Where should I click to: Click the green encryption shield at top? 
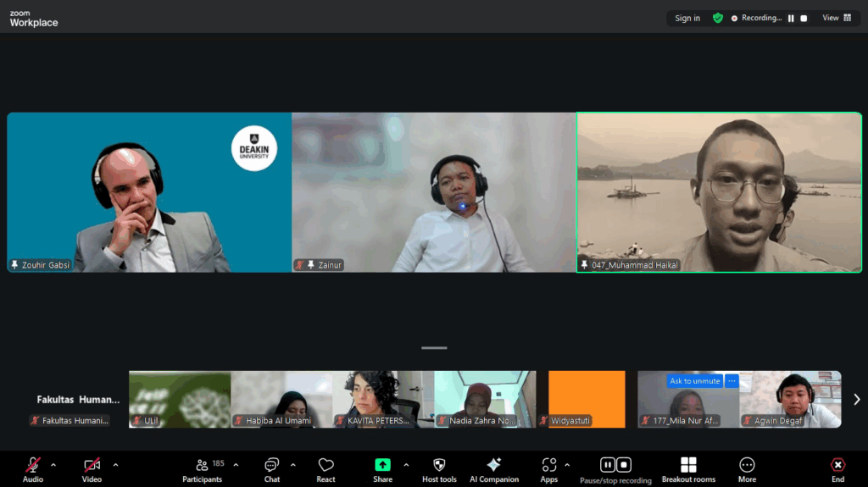pyautogui.click(x=718, y=18)
